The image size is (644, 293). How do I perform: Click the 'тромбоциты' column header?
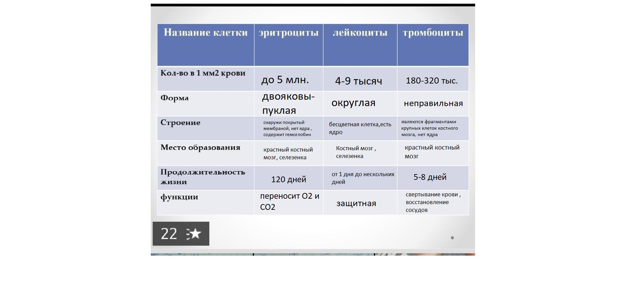433,33
